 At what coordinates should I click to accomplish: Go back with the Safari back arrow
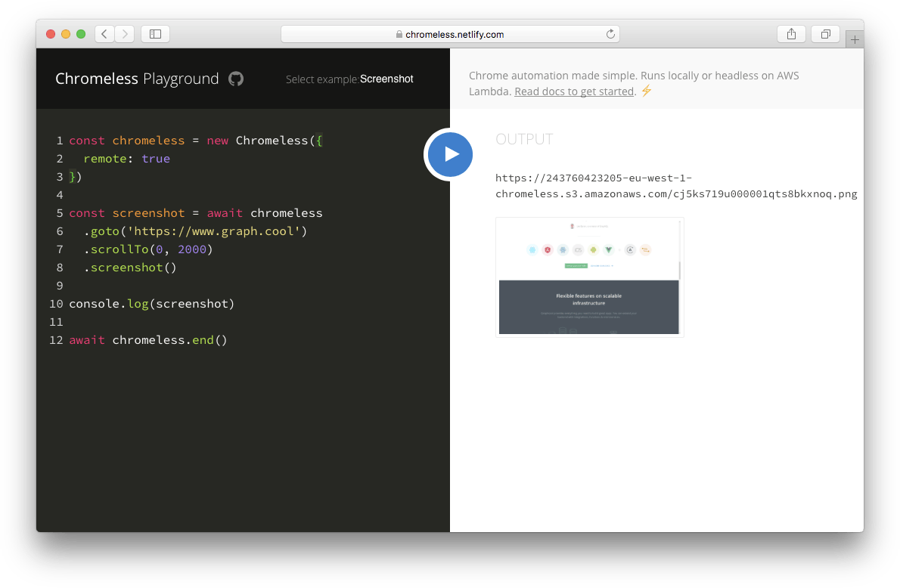pyautogui.click(x=104, y=35)
